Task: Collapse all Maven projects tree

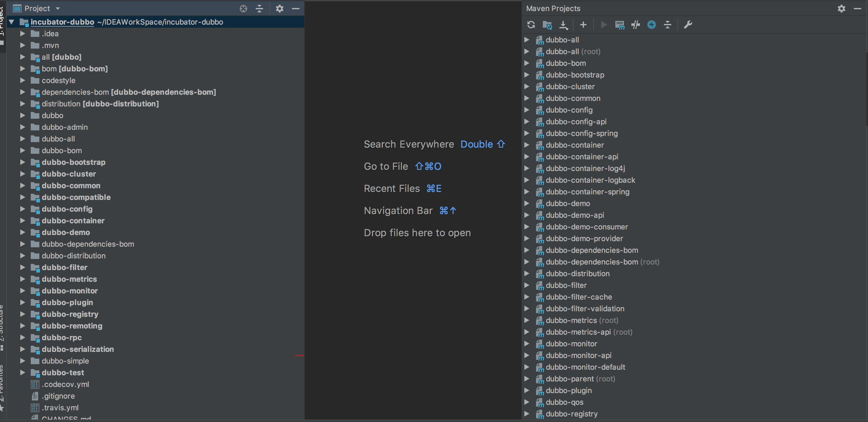Action: 668,25
